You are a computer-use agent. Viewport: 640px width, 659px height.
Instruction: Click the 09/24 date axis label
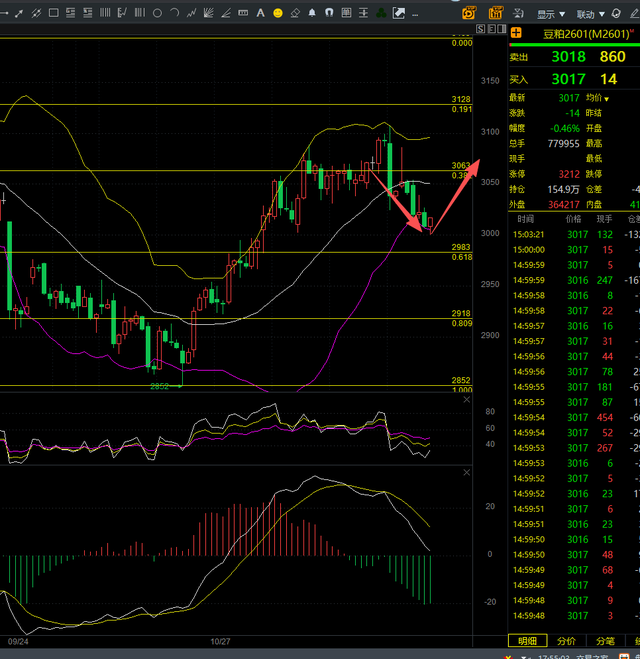pyautogui.click(x=18, y=642)
